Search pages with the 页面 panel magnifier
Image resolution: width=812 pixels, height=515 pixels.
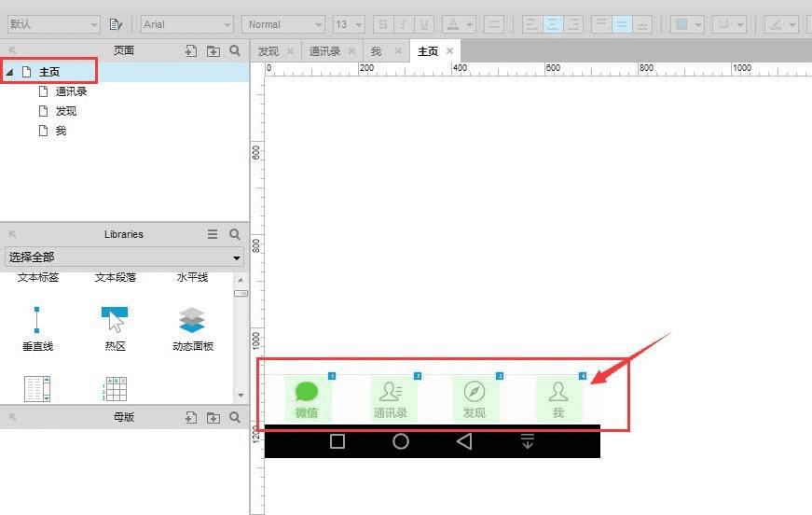pyautogui.click(x=235, y=50)
